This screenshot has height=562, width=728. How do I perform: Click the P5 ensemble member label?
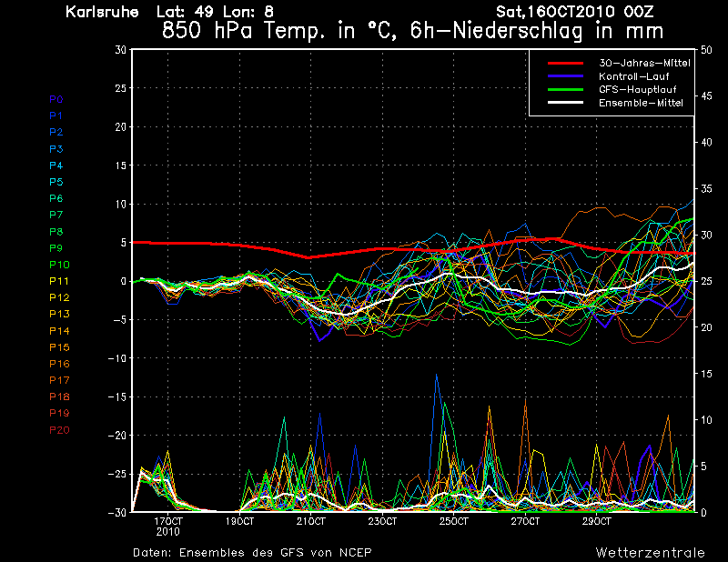pos(56,182)
